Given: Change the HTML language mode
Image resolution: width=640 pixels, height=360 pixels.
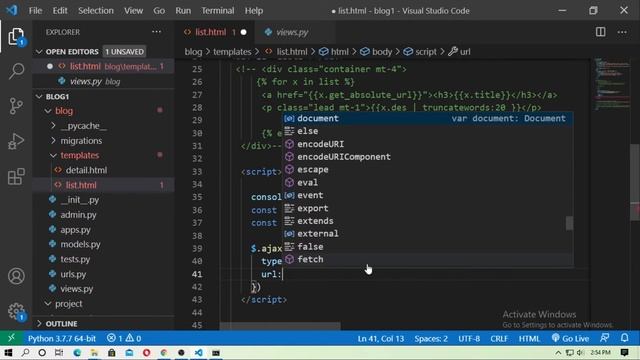Looking at the screenshot, I should (x=529, y=338).
